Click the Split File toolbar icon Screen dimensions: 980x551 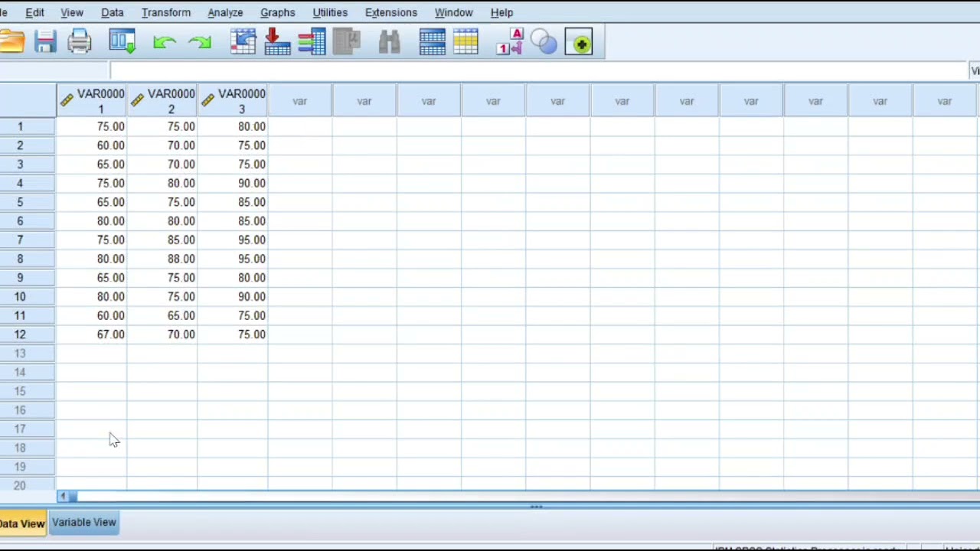(432, 42)
